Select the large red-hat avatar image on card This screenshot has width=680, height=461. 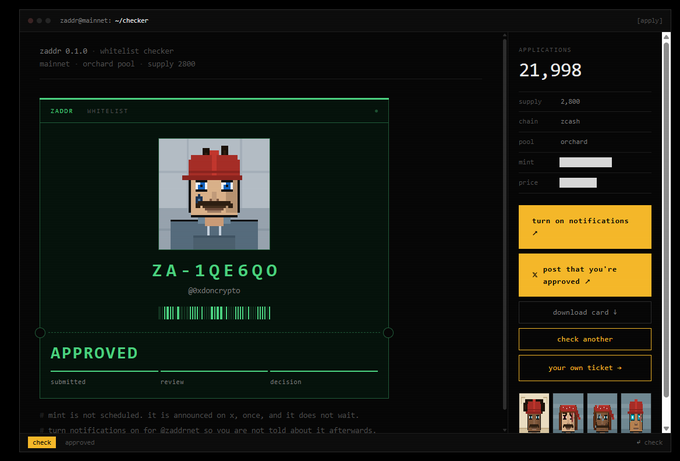[x=214, y=194]
